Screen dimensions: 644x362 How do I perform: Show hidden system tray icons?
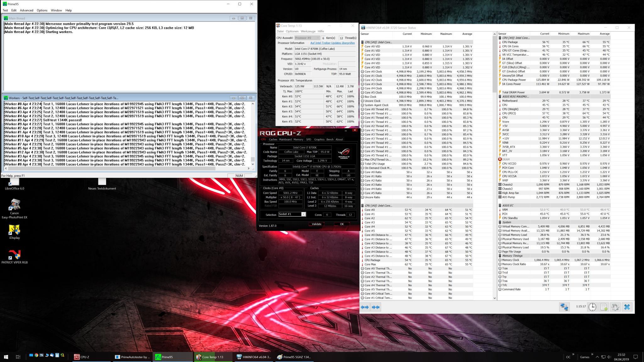597,357
